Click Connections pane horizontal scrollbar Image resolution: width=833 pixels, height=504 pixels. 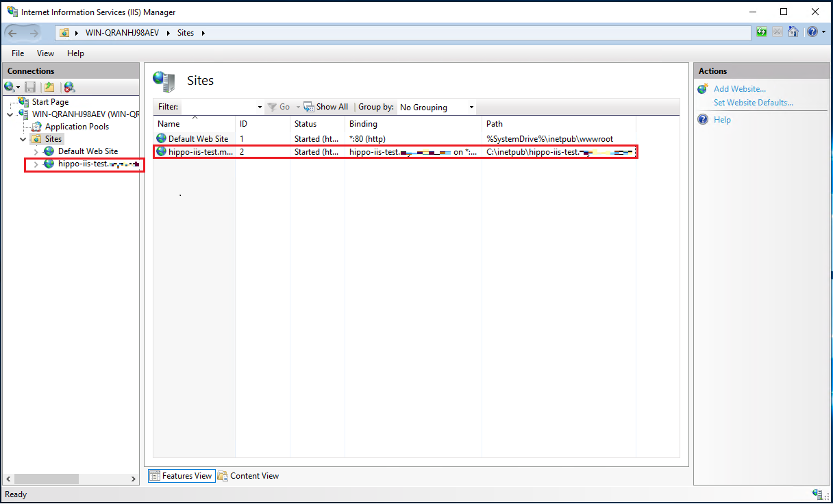[x=47, y=479]
